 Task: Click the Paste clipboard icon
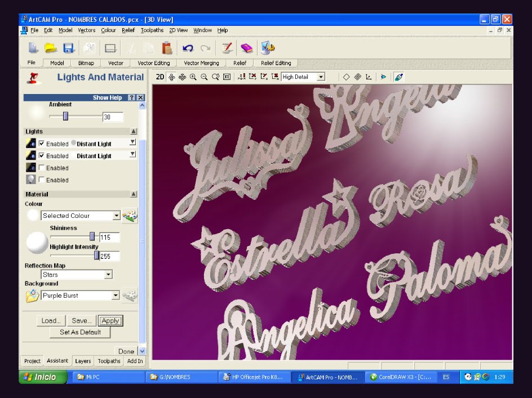coord(167,48)
